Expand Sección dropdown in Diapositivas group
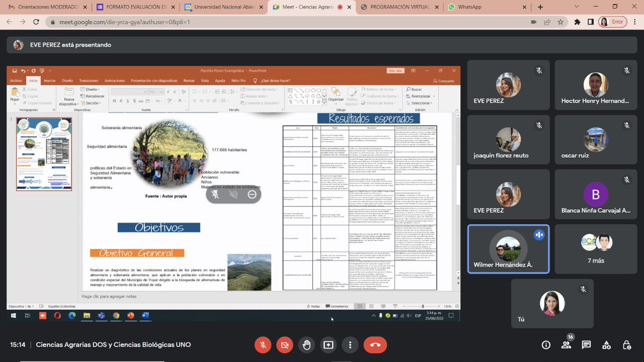The height and width of the screenshot is (362, 644). (x=100, y=103)
